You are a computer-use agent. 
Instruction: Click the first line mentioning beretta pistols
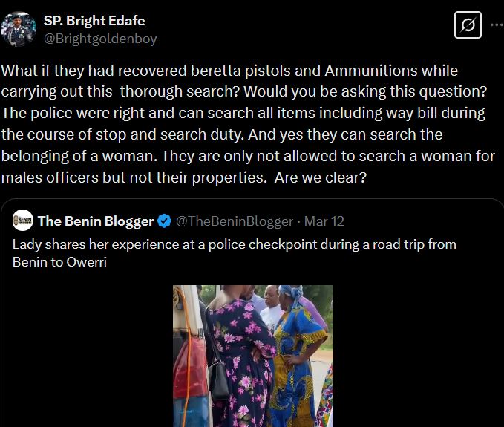tap(229, 71)
